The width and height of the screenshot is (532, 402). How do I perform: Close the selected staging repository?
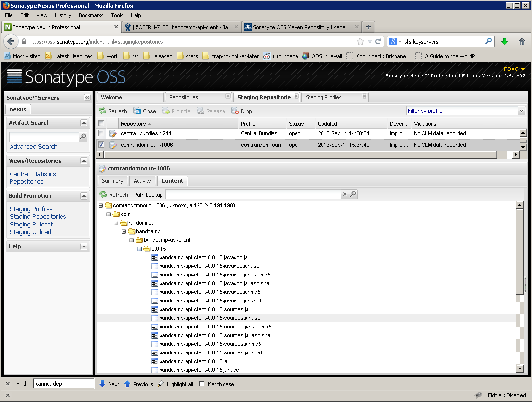tap(145, 111)
